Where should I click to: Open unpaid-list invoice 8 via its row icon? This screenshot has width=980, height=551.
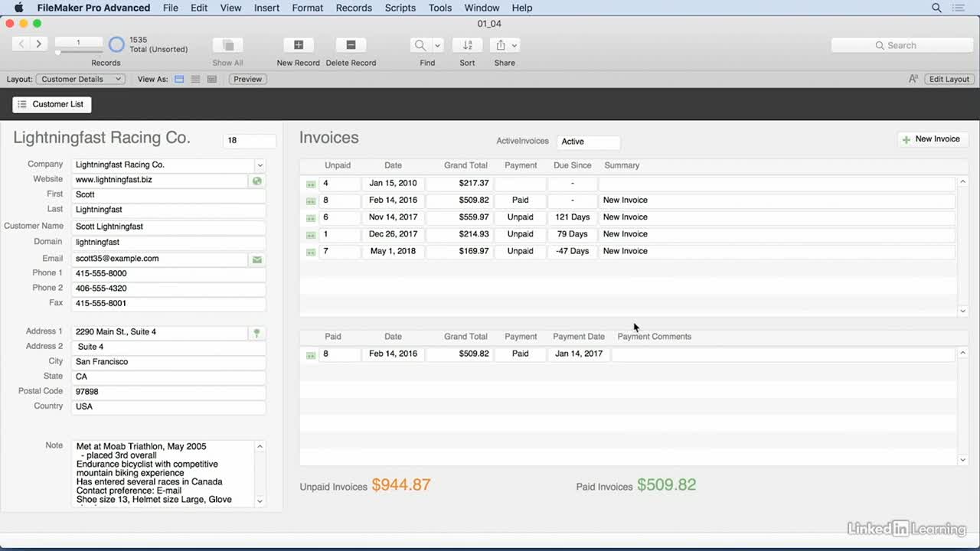pyautogui.click(x=311, y=201)
